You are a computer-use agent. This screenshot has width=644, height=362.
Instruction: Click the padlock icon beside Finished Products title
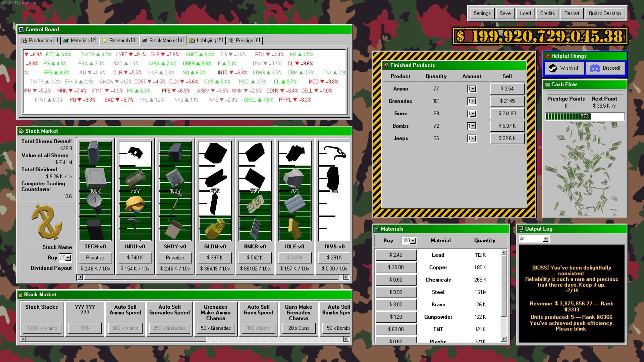(386, 65)
